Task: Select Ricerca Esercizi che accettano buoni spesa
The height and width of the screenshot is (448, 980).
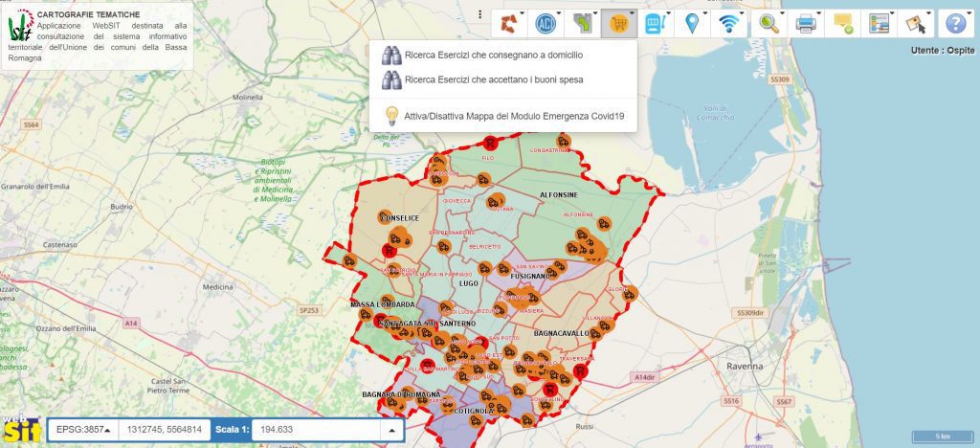Action: click(x=493, y=79)
